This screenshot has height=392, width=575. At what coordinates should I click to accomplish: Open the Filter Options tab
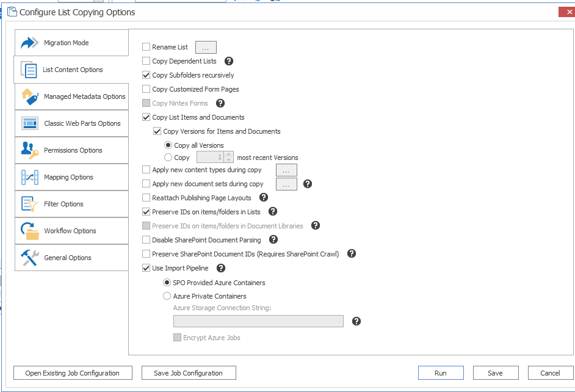pos(72,203)
